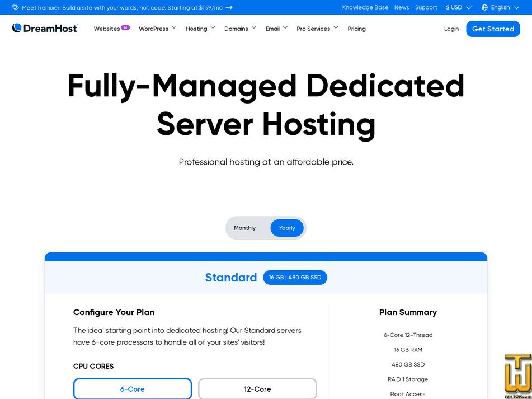Screen dimensions: 532x399
Task: Open the Domains menu item
Action: pos(236,29)
